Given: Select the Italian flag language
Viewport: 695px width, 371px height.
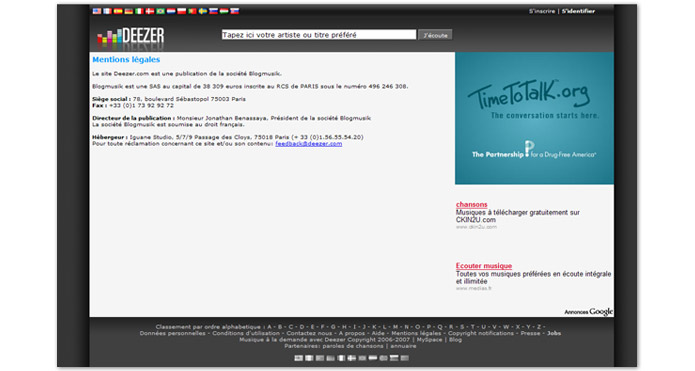Looking at the screenshot, I should [139, 11].
